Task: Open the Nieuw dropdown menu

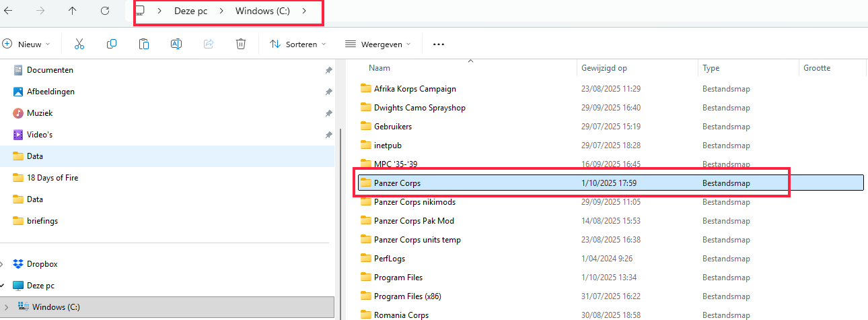Action: pyautogui.click(x=27, y=44)
